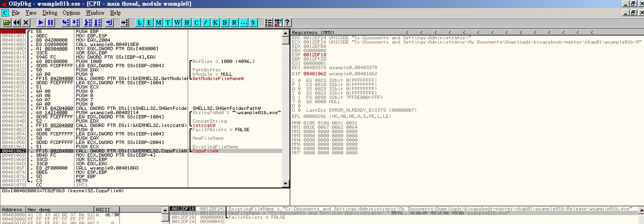Open the Options menu
This screenshot has height=224, width=644.
point(72,13)
